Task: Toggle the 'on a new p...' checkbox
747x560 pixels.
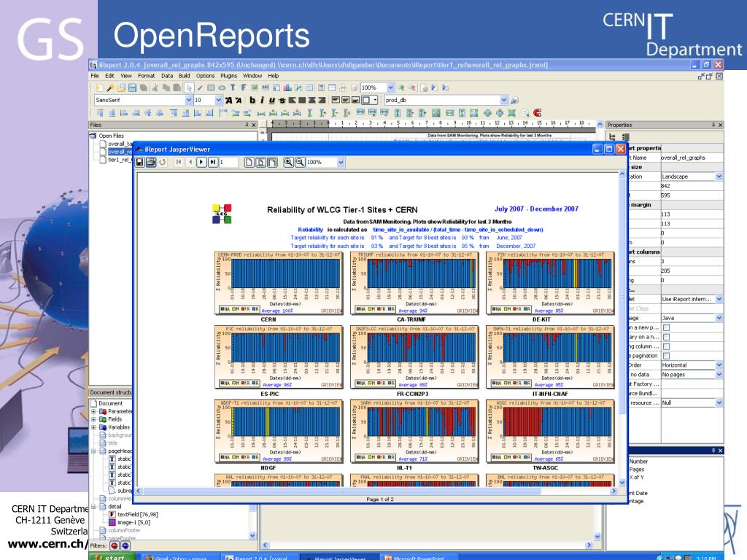Action: tap(667, 327)
